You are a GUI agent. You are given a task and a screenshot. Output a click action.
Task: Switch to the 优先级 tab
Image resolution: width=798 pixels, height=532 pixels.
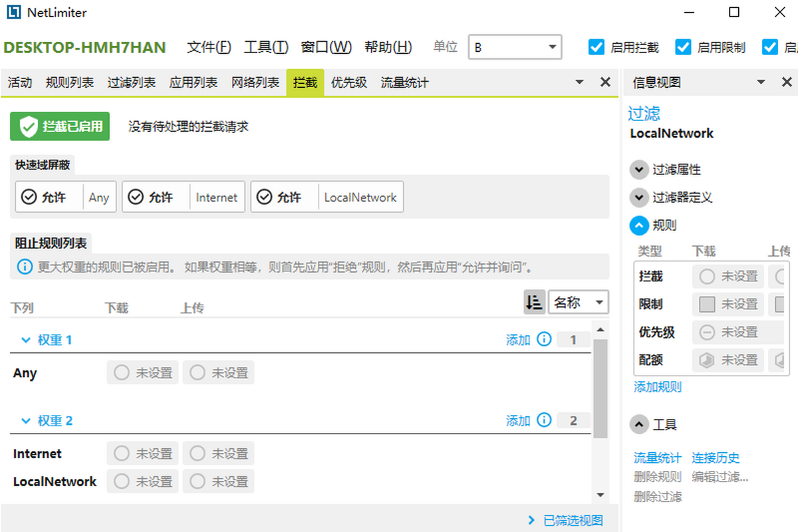[348, 82]
